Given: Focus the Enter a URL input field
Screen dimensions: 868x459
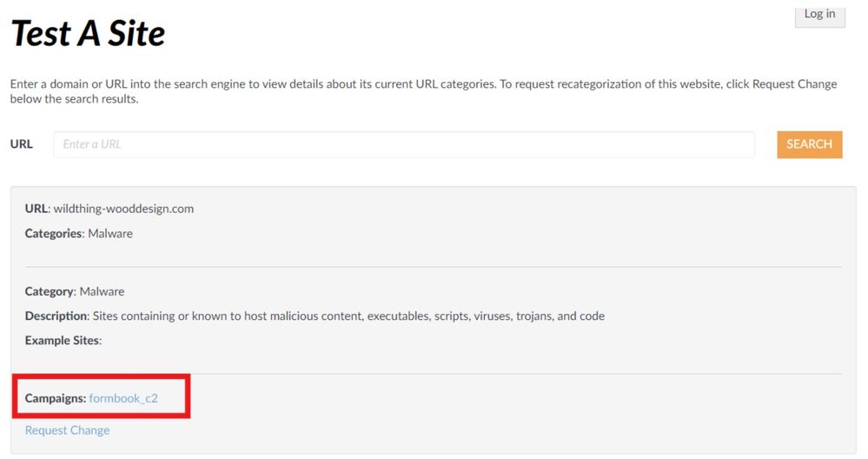Looking at the screenshot, I should coord(404,144).
